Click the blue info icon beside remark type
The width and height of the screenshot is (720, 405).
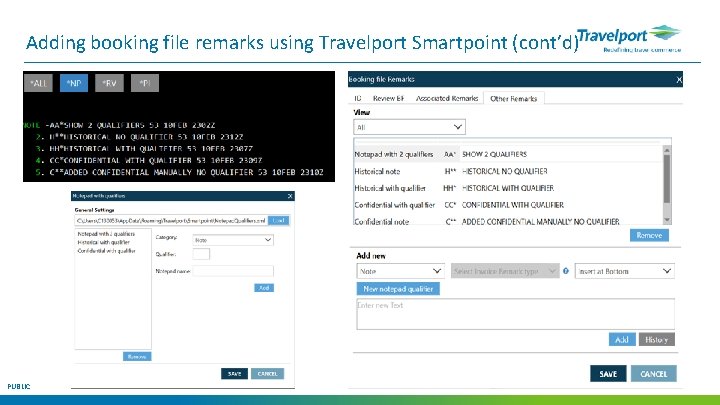(x=566, y=271)
